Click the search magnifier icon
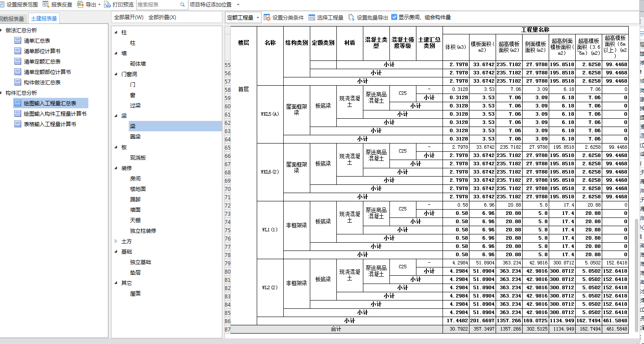 pyautogui.click(x=183, y=5)
